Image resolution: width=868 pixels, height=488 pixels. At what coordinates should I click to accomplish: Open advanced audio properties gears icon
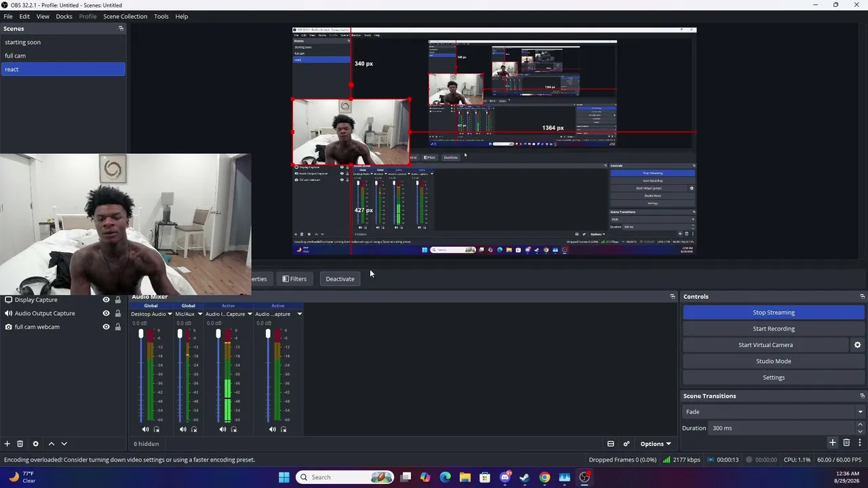[x=626, y=444]
